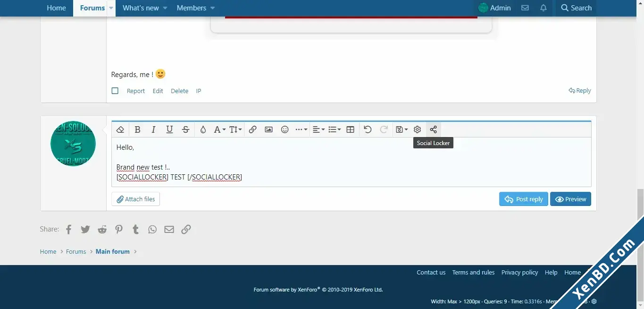This screenshot has width=644, height=309.
Task: Open the Search panel
Action: point(576,8)
